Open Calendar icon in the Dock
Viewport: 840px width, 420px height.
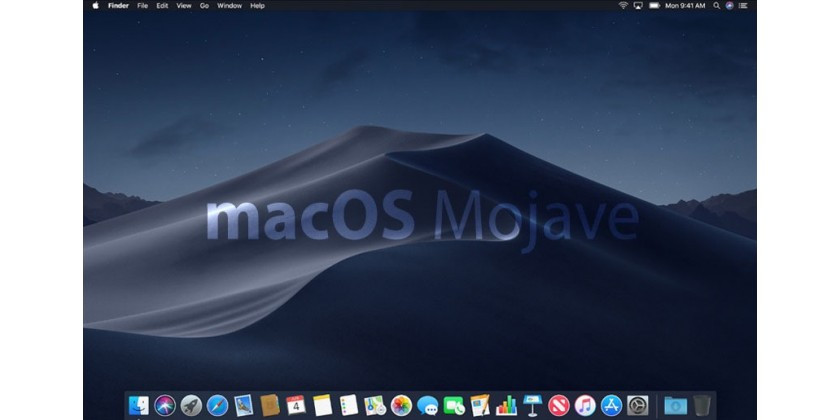coord(296,406)
